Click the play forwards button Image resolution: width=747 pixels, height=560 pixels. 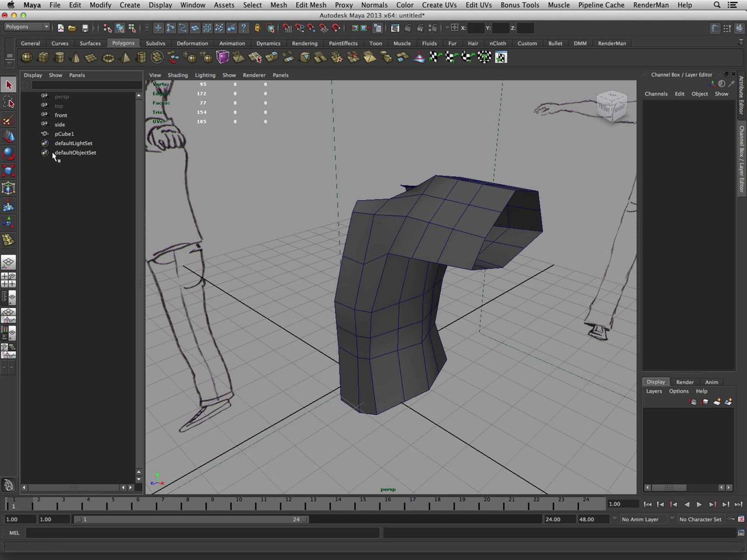[699, 504]
